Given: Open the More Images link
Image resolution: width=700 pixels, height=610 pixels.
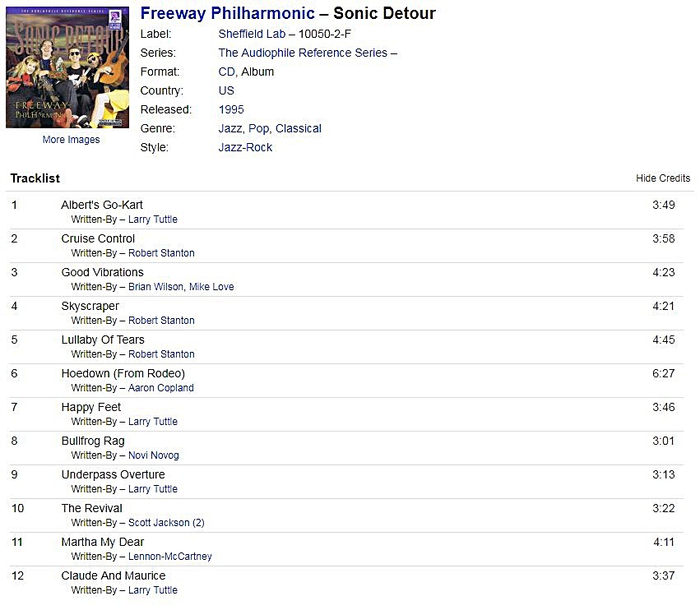Looking at the screenshot, I should [x=71, y=140].
